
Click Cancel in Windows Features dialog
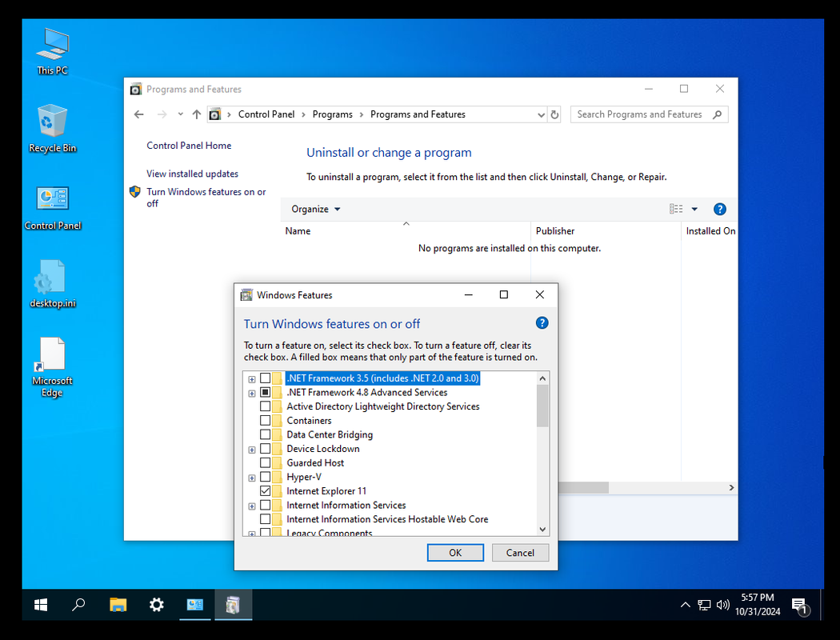click(x=520, y=553)
